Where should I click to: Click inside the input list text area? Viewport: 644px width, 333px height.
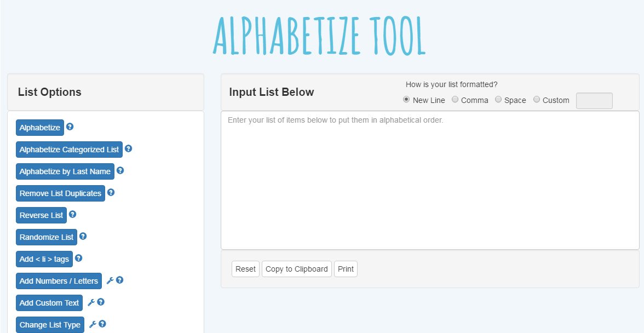coord(430,181)
